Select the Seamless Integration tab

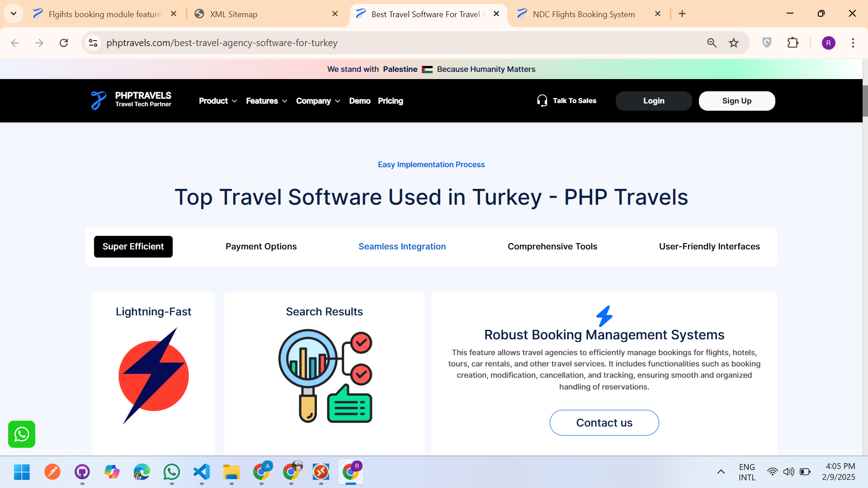coord(402,247)
